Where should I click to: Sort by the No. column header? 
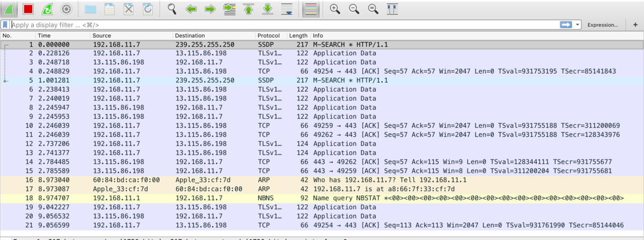tap(18, 35)
